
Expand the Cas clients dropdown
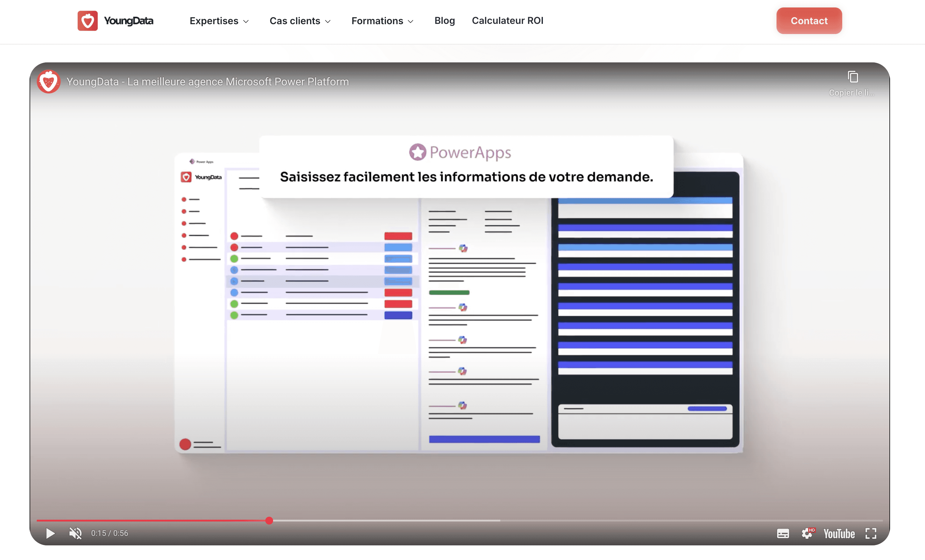300,21
